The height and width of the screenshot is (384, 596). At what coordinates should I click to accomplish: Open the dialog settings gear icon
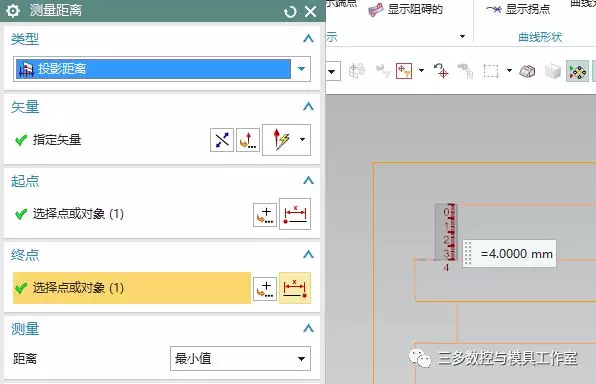13,11
